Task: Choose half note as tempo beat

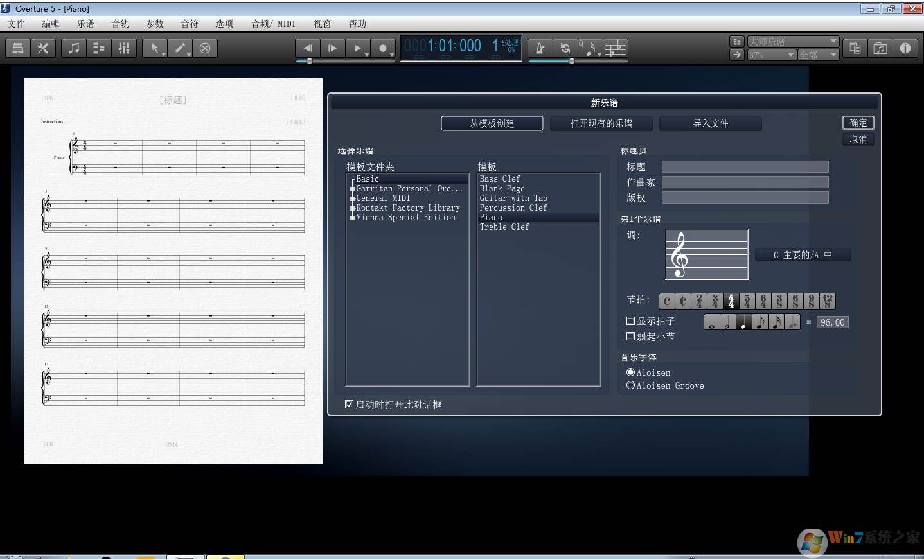Action: point(728,322)
